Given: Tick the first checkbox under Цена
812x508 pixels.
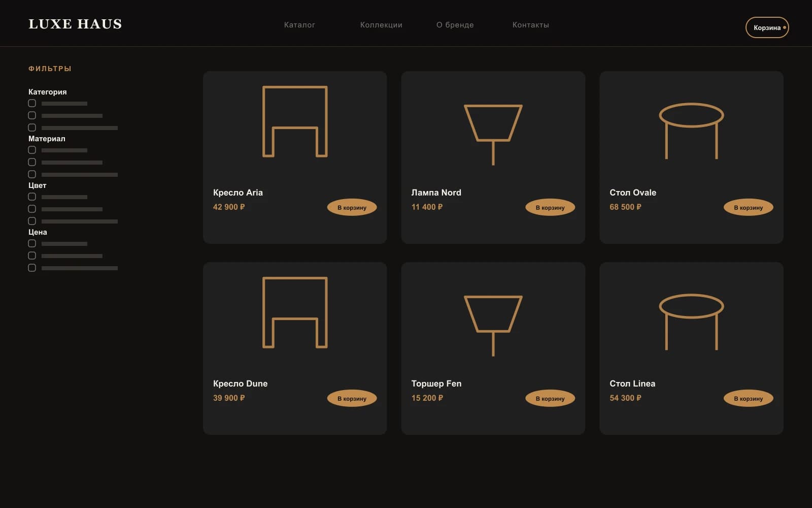Looking at the screenshot, I should pyautogui.click(x=32, y=243).
